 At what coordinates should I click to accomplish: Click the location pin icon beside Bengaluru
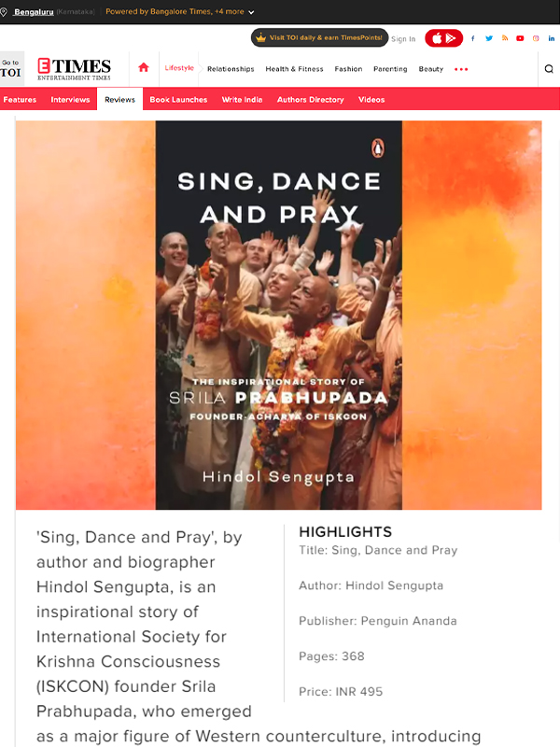pos(4,11)
